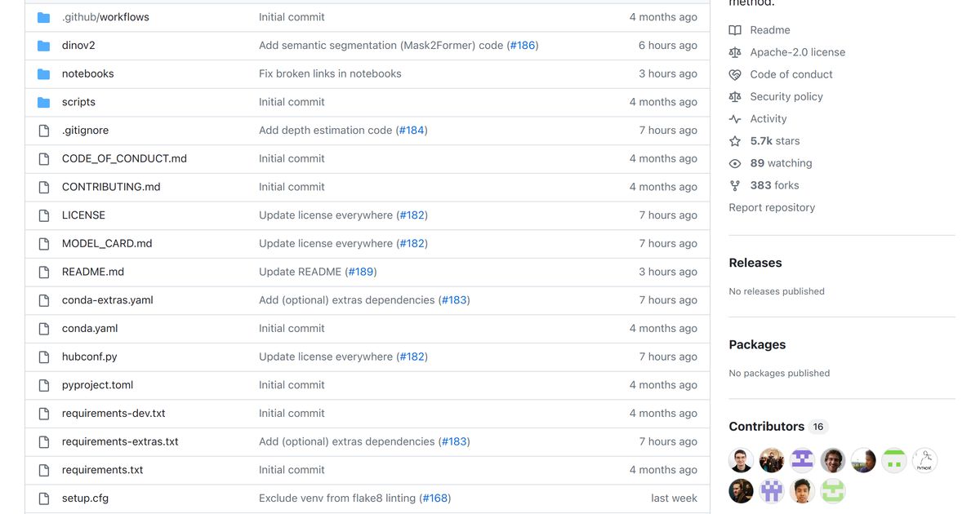Click the first contributor avatar

click(x=741, y=460)
